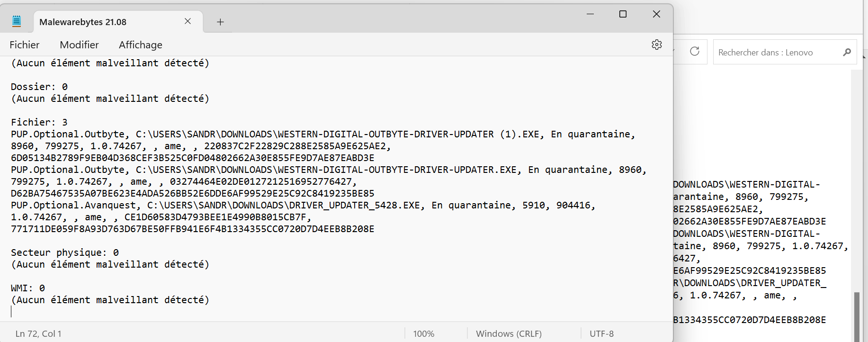Click the 'Fichier: 3' line
Screen dimensions: 868x342
click(x=39, y=122)
